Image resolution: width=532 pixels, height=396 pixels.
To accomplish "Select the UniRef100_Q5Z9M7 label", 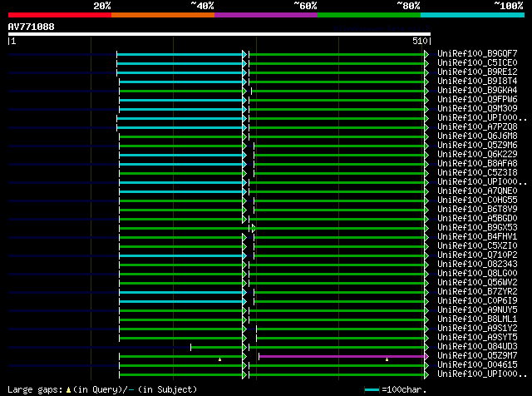I will point(477,356).
